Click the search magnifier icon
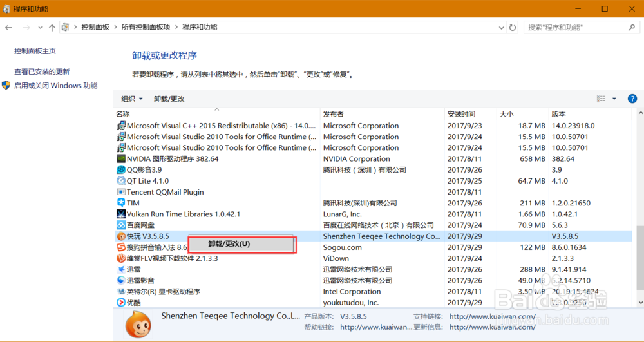Image resolution: width=644 pixels, height=342 pixels. point(632,28)
